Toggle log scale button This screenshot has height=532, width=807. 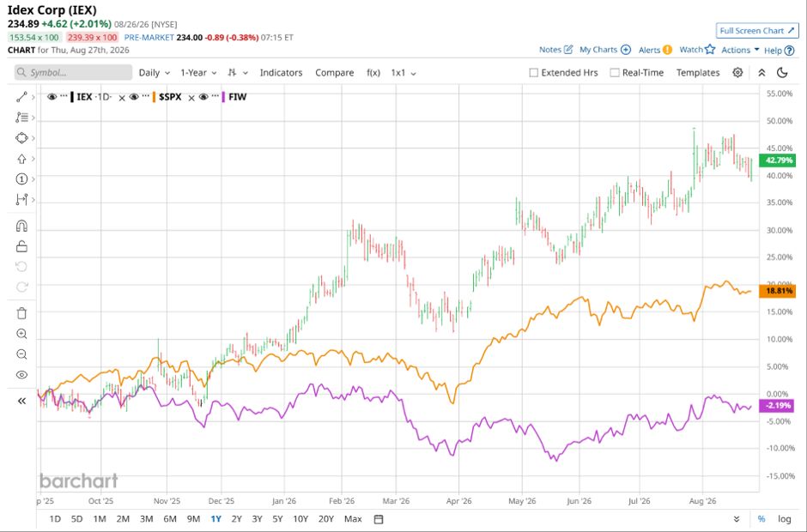tap(785, 518)
